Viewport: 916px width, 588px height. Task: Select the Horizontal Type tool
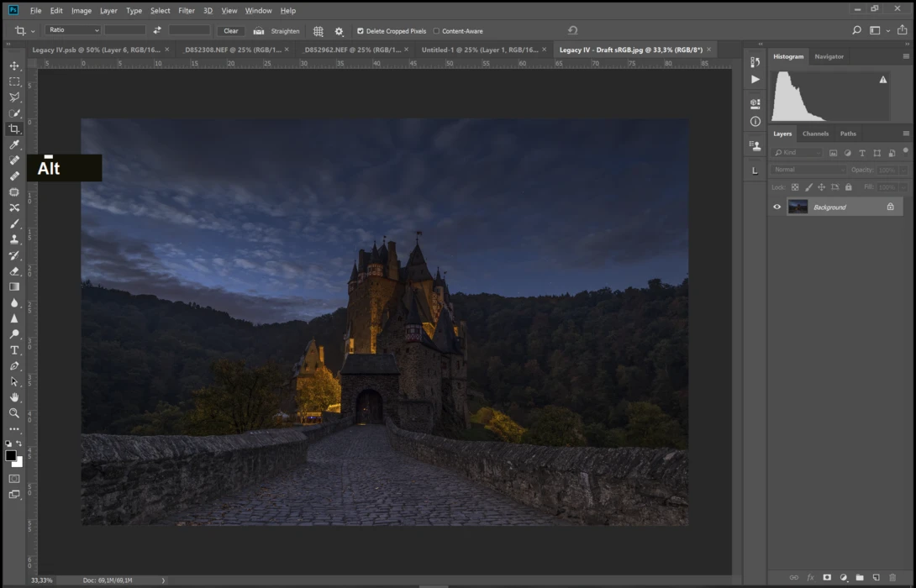click(x=14, y=349)
